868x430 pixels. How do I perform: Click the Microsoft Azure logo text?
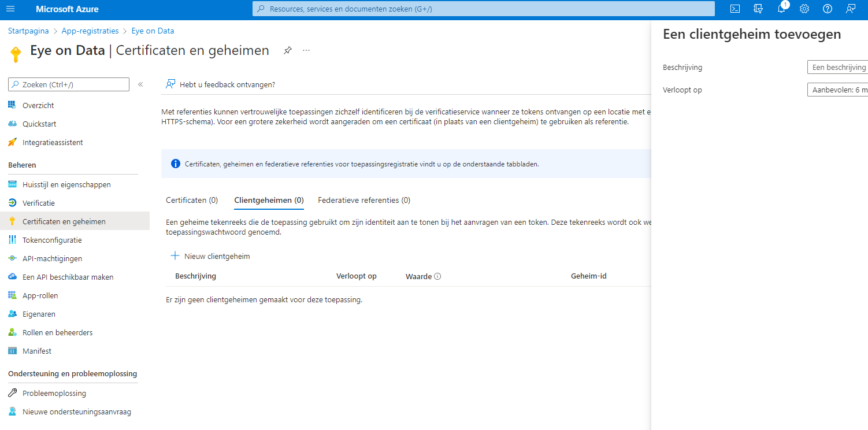[67, 9]
